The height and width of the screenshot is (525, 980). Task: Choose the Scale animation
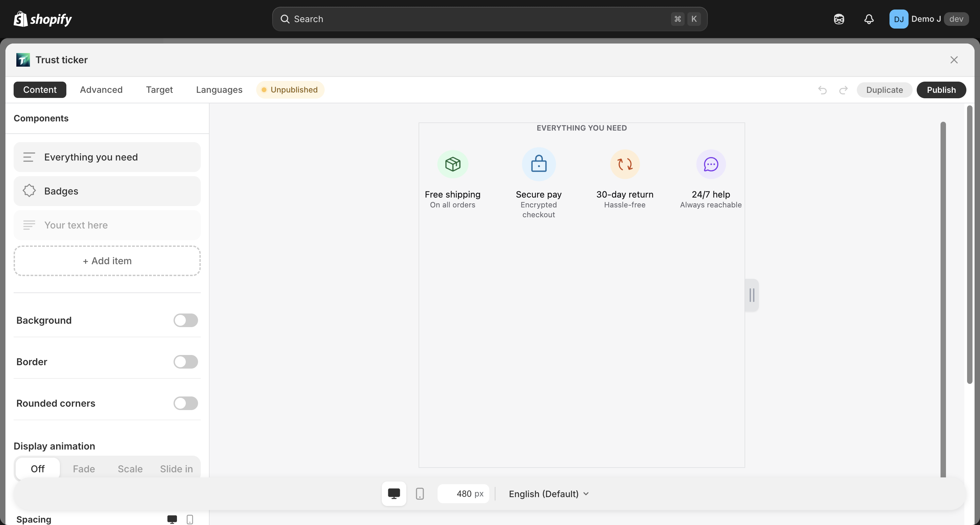coord(130,469)
